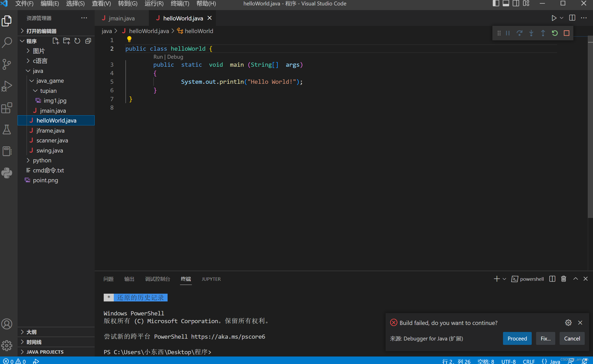Click the lightbulb code action icon

click(x=129, y=39)
